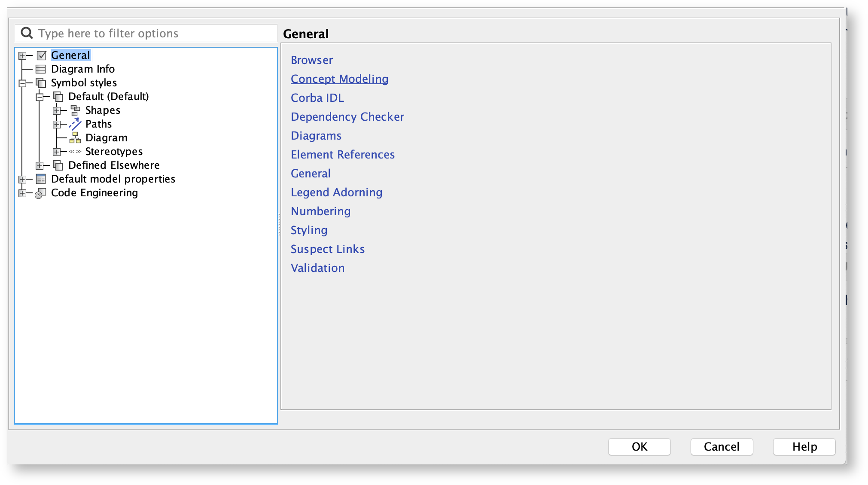Screen dimensions: 868x485
Task: Focus the filter options search field
Action: coord(155,34)
